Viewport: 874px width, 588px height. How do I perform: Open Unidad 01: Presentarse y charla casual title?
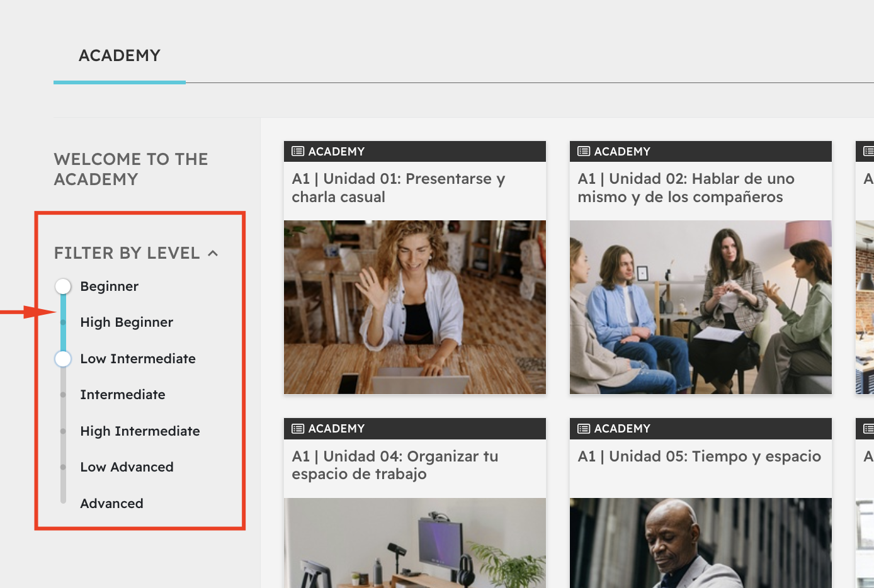(399, 188)
